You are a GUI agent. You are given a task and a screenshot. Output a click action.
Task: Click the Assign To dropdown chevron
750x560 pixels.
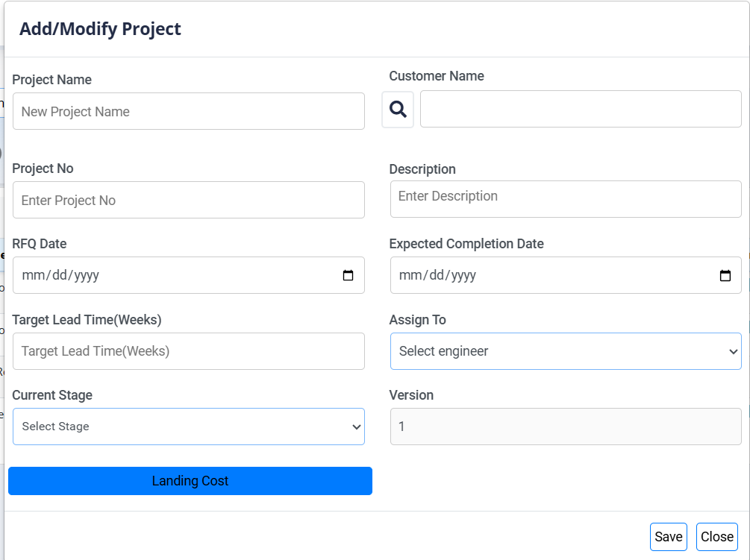click(x=732, y=351)
